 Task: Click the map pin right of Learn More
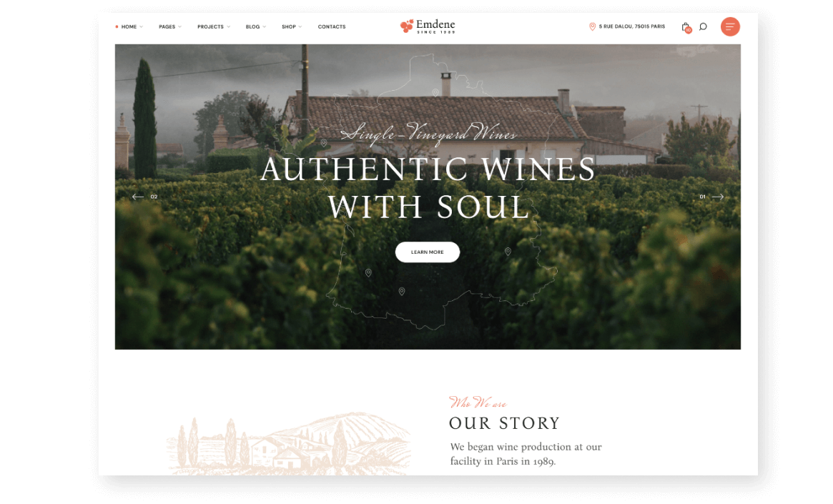pyautogui.click(x=508, y=252)
